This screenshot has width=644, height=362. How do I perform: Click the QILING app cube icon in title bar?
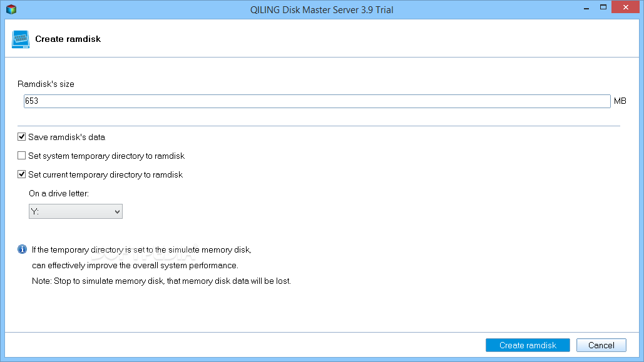(x=11, y=9)
